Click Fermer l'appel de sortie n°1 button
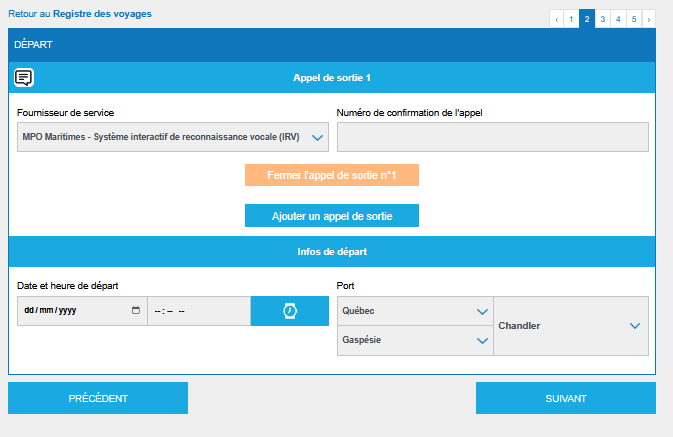The image size is (673, 437). [x=332, y=175]
